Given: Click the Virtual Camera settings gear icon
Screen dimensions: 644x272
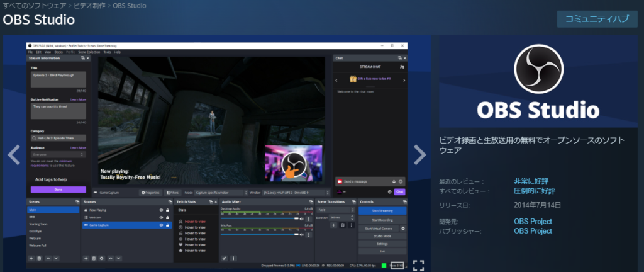Looking at the screenshot, I should tap(403, 229).
